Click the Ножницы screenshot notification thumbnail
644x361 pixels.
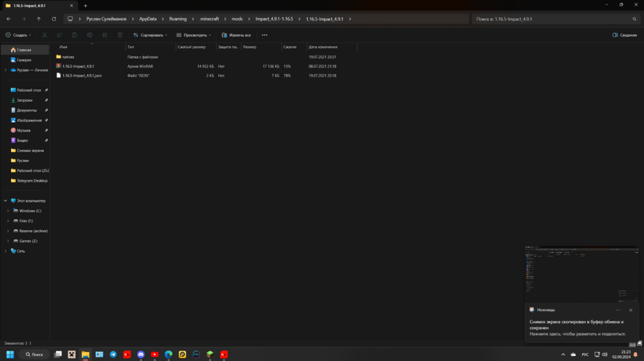point(582,274)
